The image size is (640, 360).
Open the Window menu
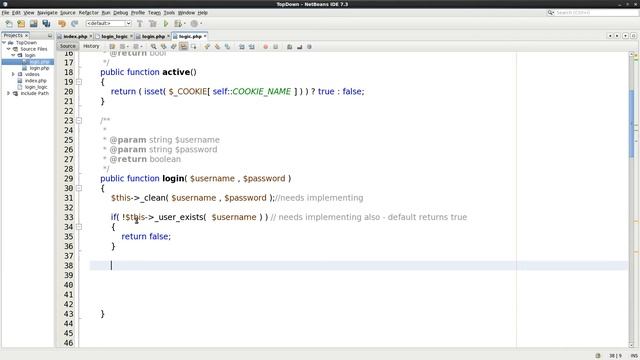point(186,13)
